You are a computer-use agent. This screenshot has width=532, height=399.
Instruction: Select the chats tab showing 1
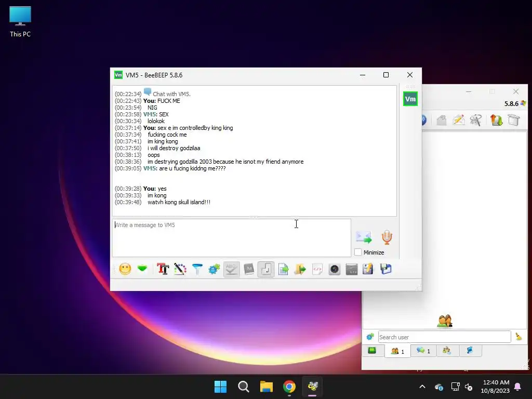423,351
